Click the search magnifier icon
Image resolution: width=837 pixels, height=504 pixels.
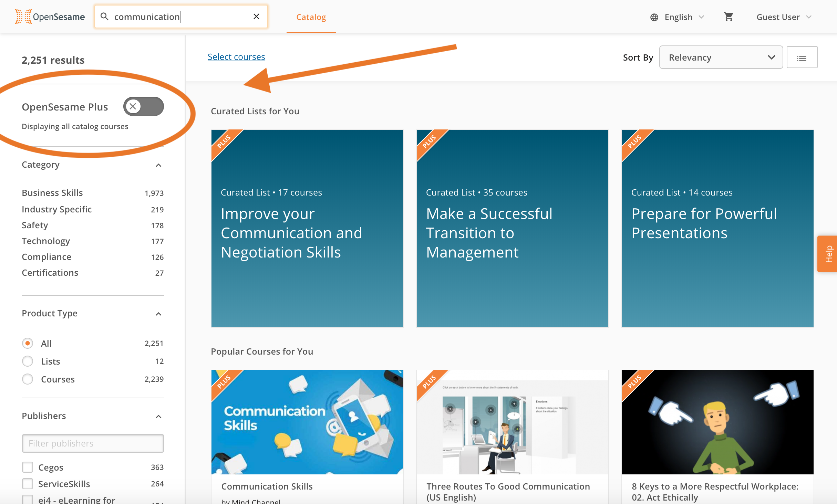click(x=104, y=17)
